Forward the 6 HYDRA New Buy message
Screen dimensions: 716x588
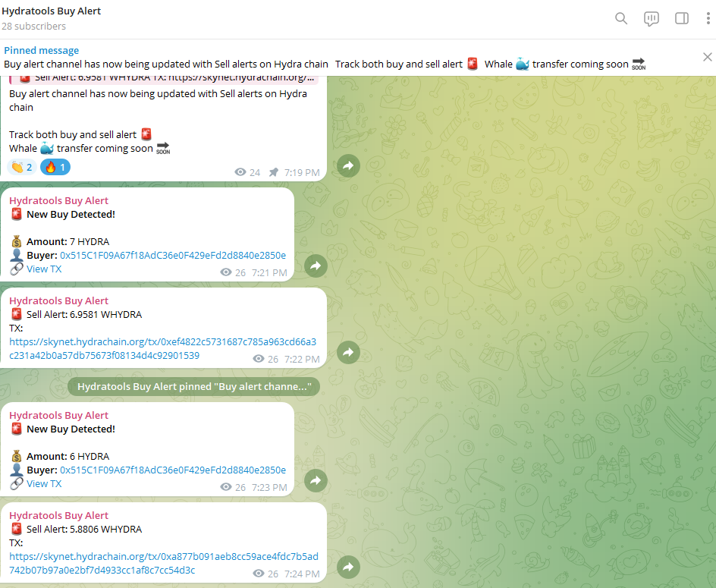[316, 480]
